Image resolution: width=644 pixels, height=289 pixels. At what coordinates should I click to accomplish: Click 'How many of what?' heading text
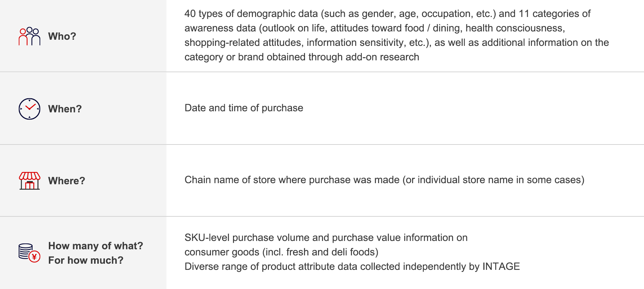click(96, 246)
